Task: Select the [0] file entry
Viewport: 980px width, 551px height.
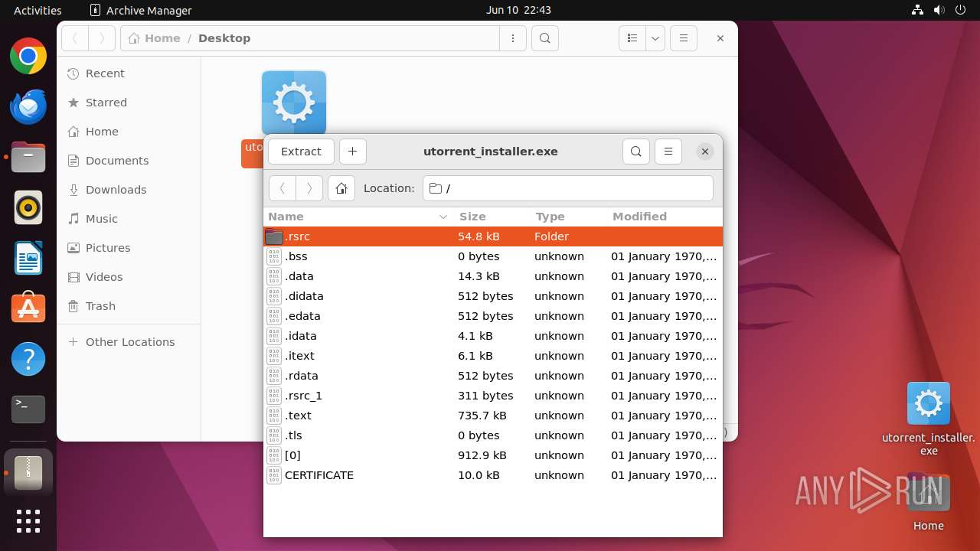Action: coord(493,455)
